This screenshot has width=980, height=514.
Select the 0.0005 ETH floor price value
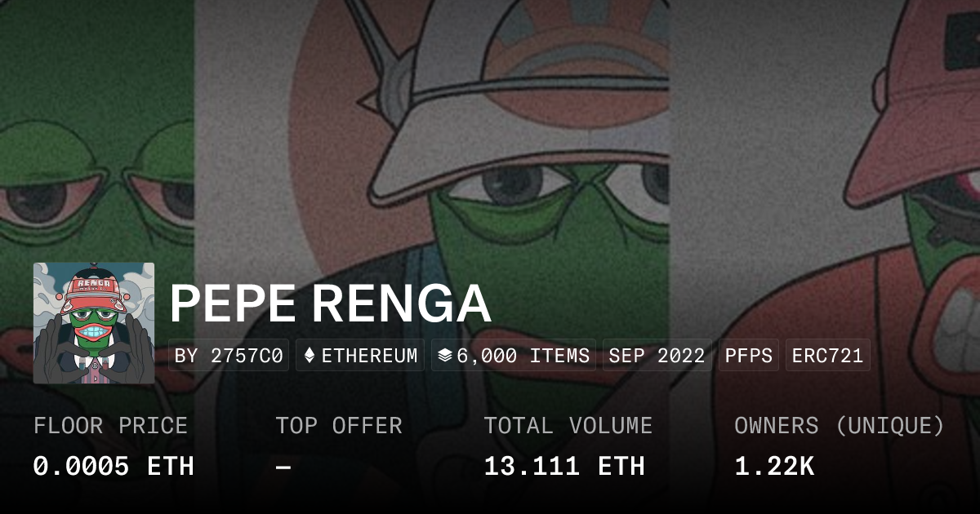[x=114, y=467]
